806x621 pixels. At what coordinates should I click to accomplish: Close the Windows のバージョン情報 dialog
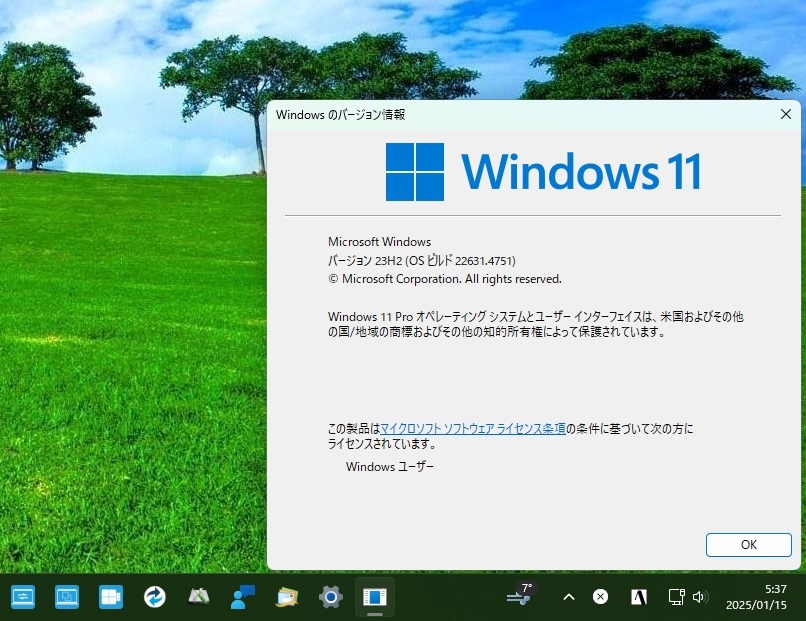[785, 114]
